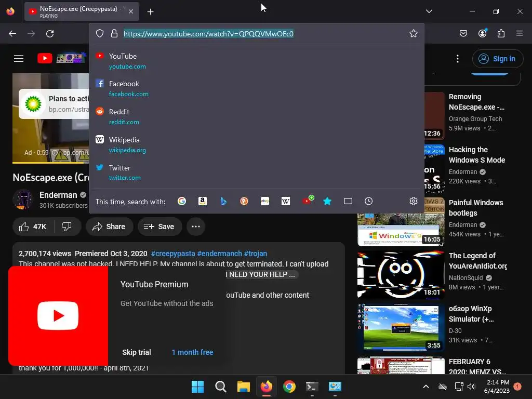Open Pocket save icon in toolbar

(x=463, y=33)
